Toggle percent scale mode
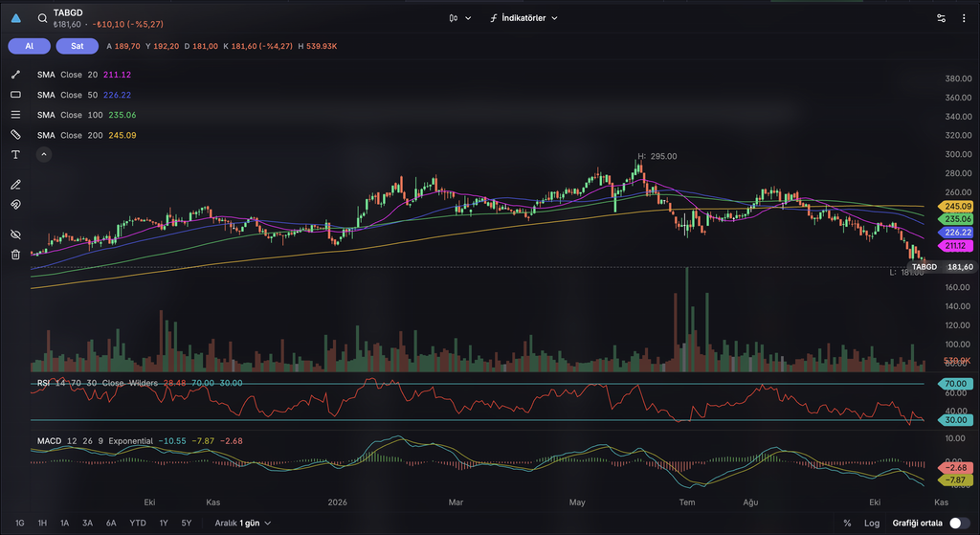 click(847, 524)
